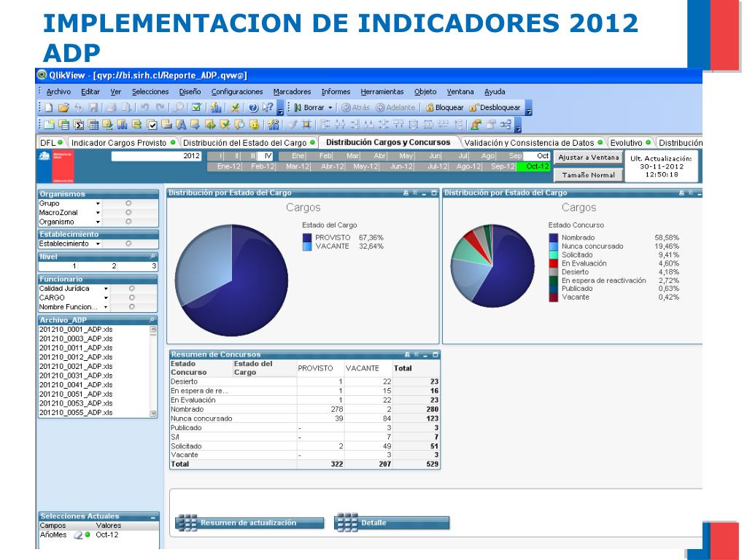Select the CARGO indicator circle

tap(131, 297)
